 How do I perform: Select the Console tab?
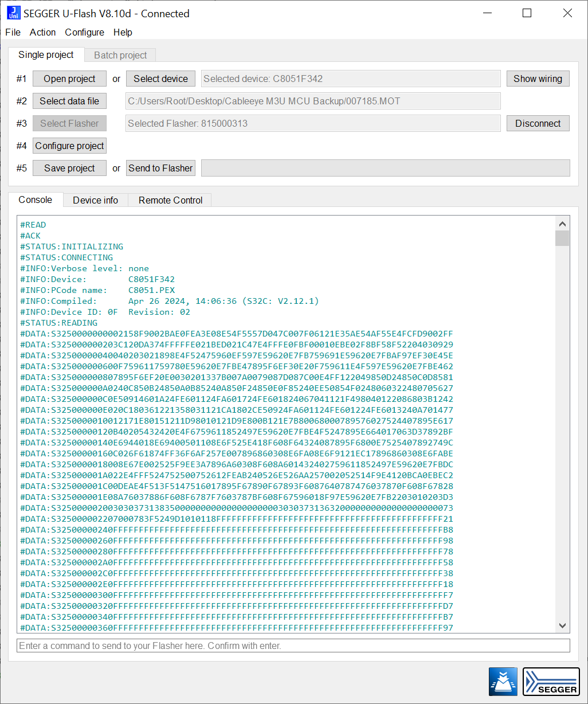(36, 200)
